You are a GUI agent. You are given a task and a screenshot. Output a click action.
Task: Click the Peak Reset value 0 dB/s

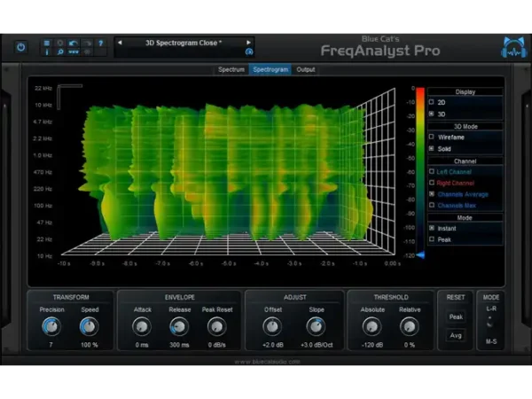(x=217, y=345)
